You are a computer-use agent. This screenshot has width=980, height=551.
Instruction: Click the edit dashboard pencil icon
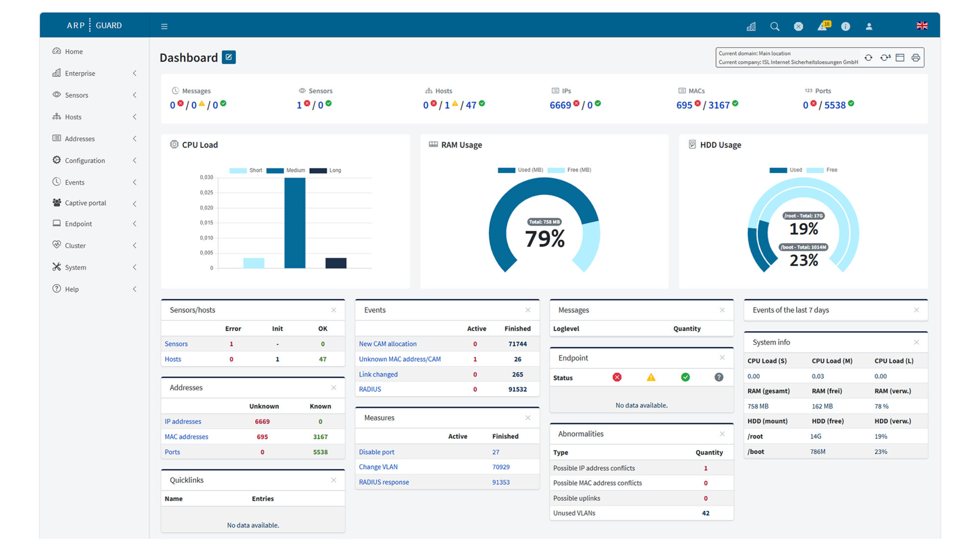pyautogui.click(x=228, y=57)
